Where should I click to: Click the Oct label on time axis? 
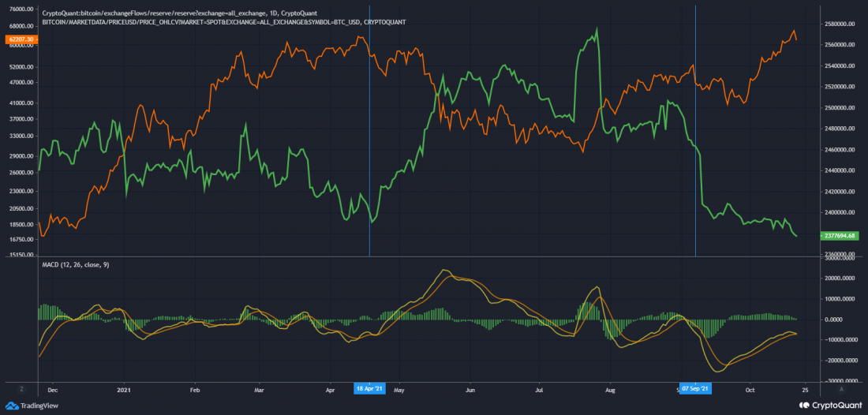[750, 389]
